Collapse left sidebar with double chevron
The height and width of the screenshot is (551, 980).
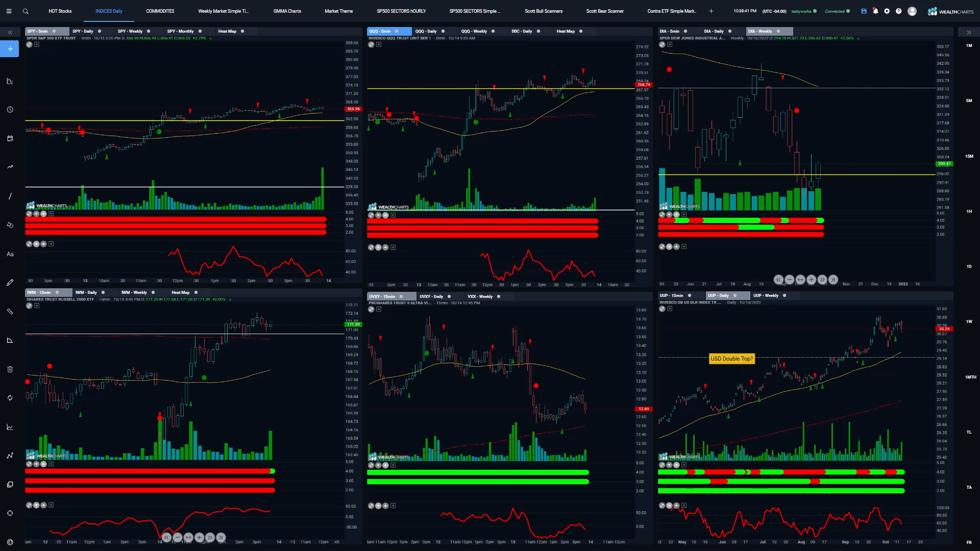tap(10, 32)
